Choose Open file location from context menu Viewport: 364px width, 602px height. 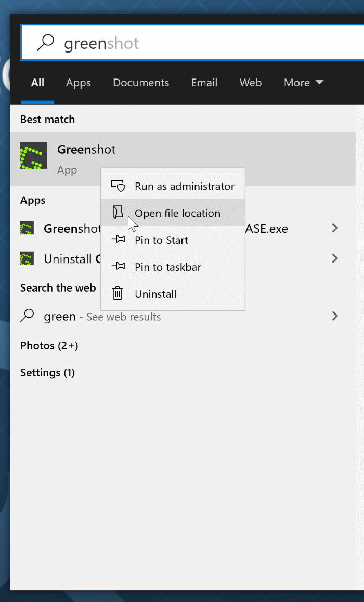[x=173, y=212]
